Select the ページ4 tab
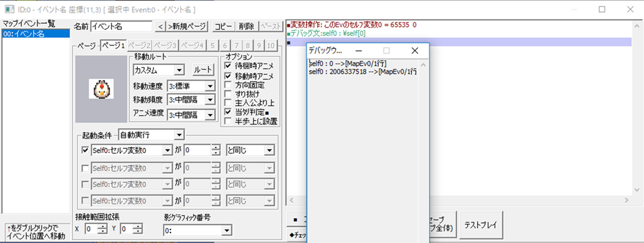644x243 pixels. click(192, 46)
